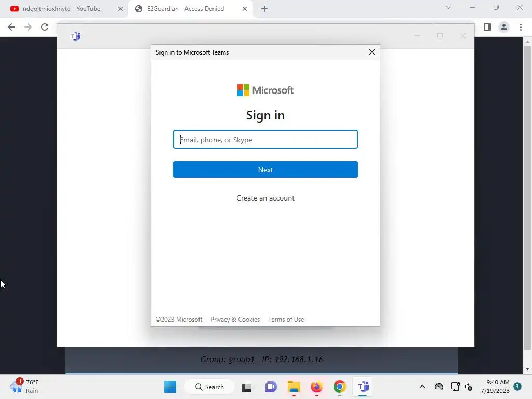Screen dimensions: 532x399
Task: Click the network display tray icon
Action: (455, 387)
